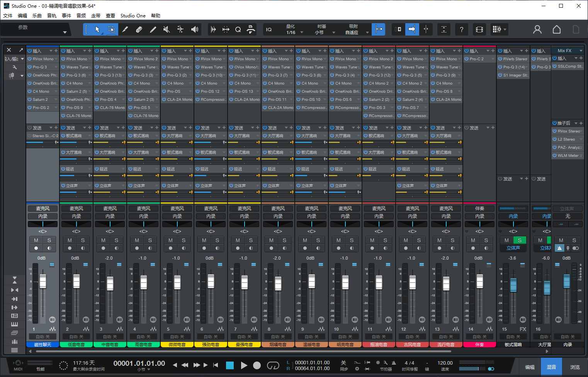Click the Play button in transport
The width and height of the screenshot is (588, 377).
(x=244, y=365)
